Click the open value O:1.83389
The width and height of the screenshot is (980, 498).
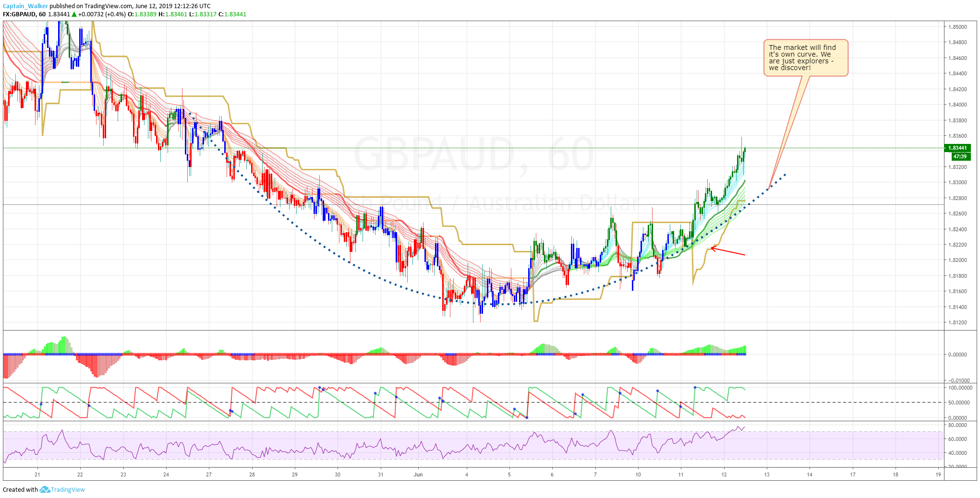(x=142, y=14)
